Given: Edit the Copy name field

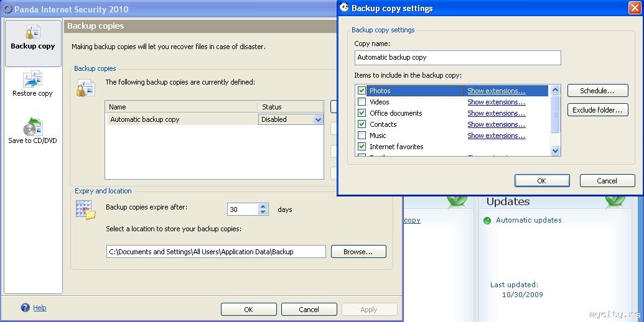Looking at the screenshot, I should (x=457, y=57).
